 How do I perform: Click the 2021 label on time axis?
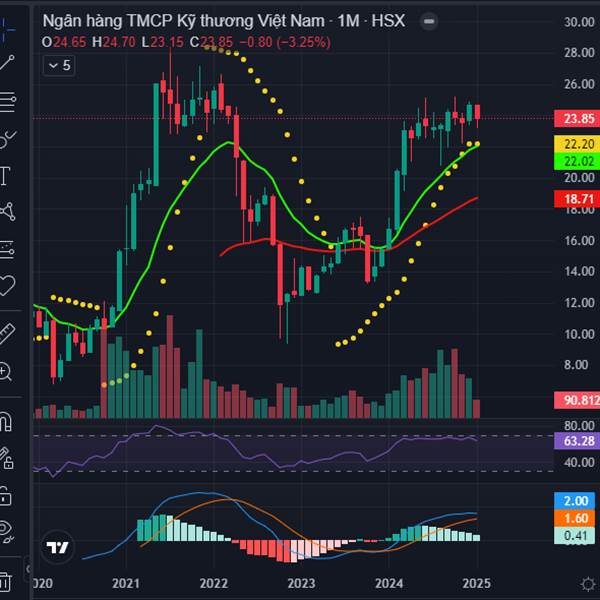click(126, 584)
